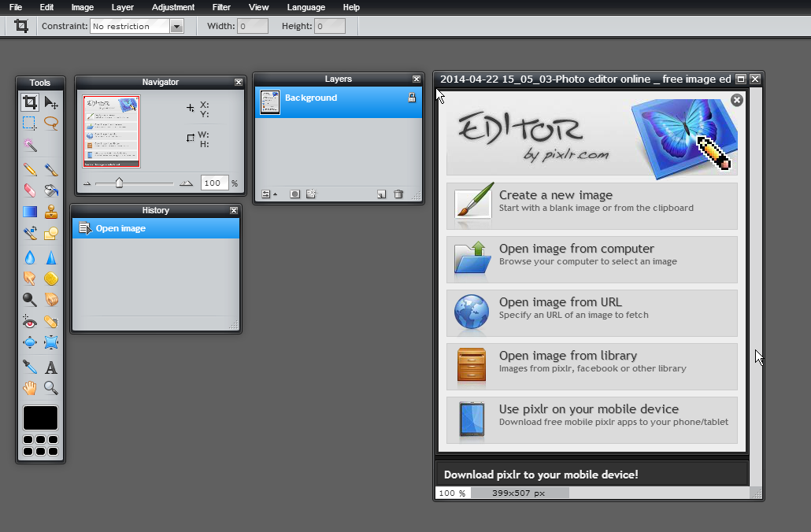The height and width of the screenshot is (532, 811).
Task: Maximize the image document window
Action: pos(741,79)
